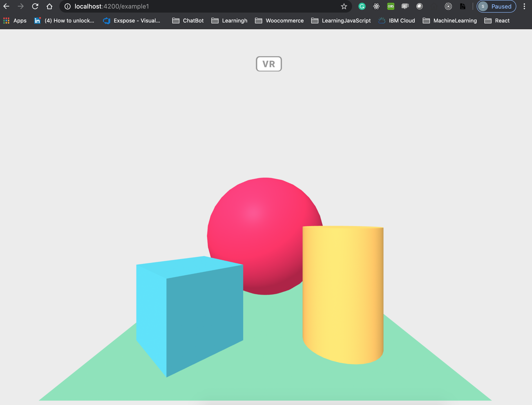Viewport: 532px width, 405px height.
Task: Toggle the green CORS extension
Action: pos(391,7)
